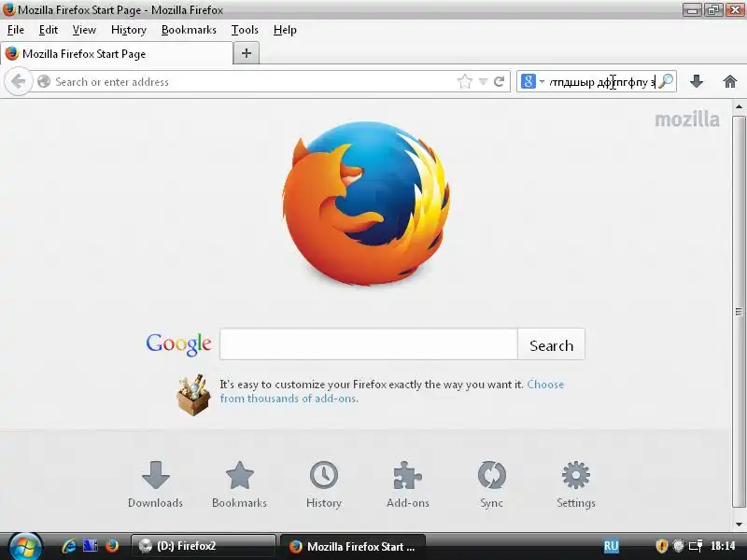
Task: Click the network tray icon
Action: (696, 546)
